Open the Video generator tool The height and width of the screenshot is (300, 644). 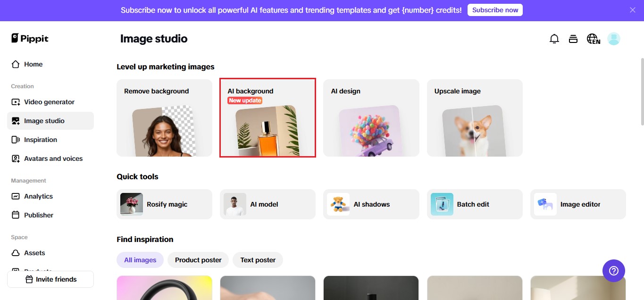pyautogui.click(x=49, y=102)
